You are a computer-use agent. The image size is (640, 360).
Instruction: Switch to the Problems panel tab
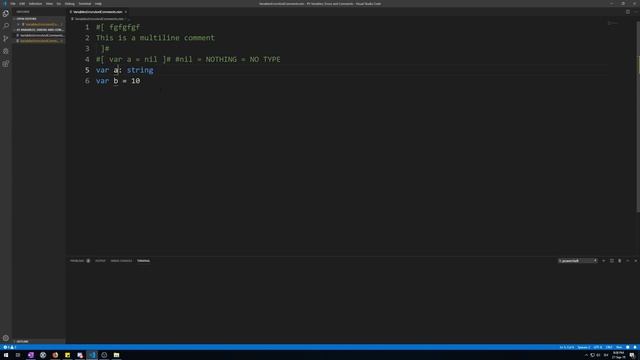pos(77,260)
